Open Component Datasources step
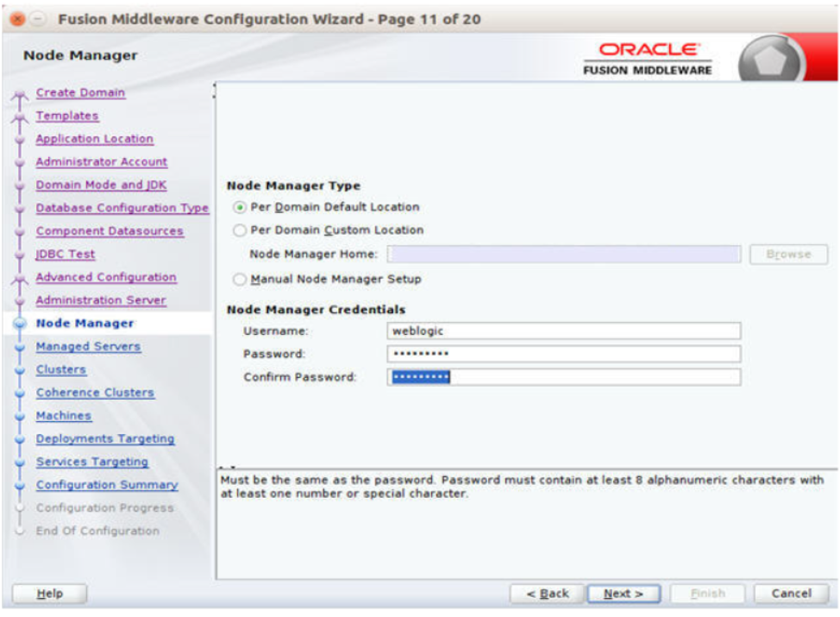 [x=110, y=230]
